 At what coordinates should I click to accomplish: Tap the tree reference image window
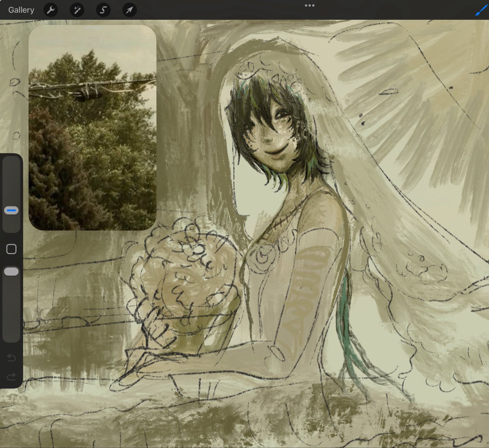pyautogui.click(x=93, y=128)
